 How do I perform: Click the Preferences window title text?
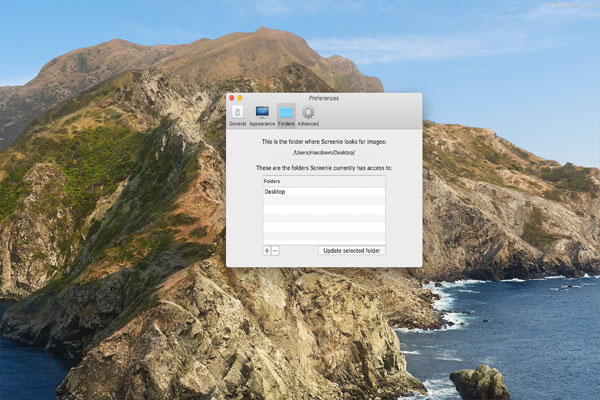click(x=324, y=99)
